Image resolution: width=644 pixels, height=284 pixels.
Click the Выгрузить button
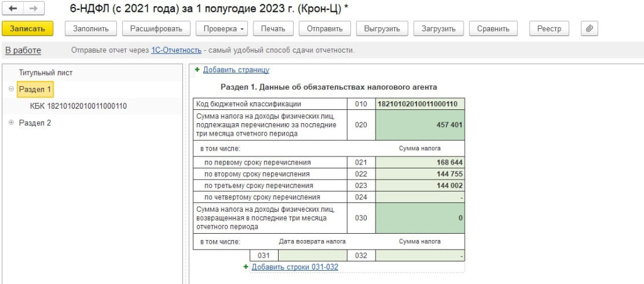(x=382, y=28)
